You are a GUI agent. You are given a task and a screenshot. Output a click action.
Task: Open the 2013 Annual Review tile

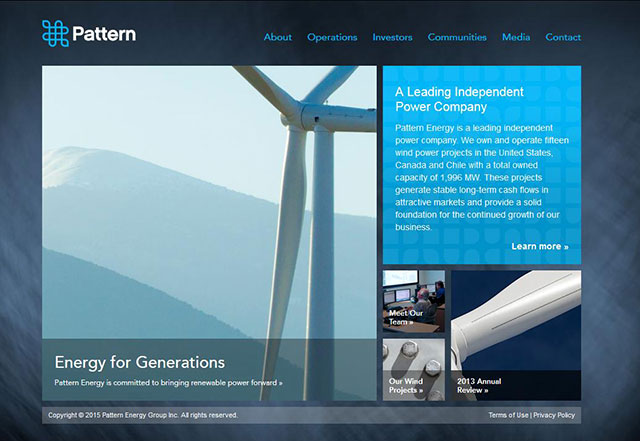[x=516, y=335]
